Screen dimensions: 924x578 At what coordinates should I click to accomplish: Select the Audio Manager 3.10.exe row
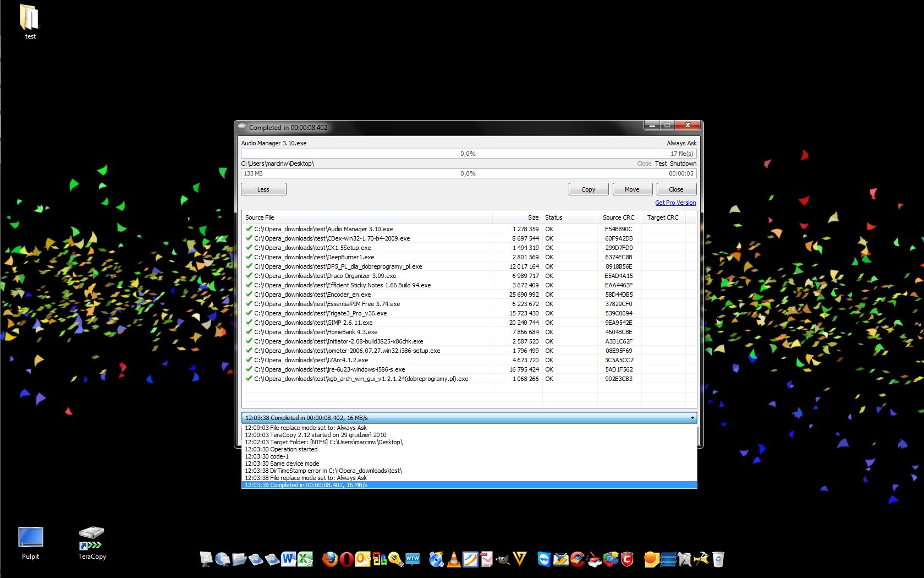tap(469, 229)
